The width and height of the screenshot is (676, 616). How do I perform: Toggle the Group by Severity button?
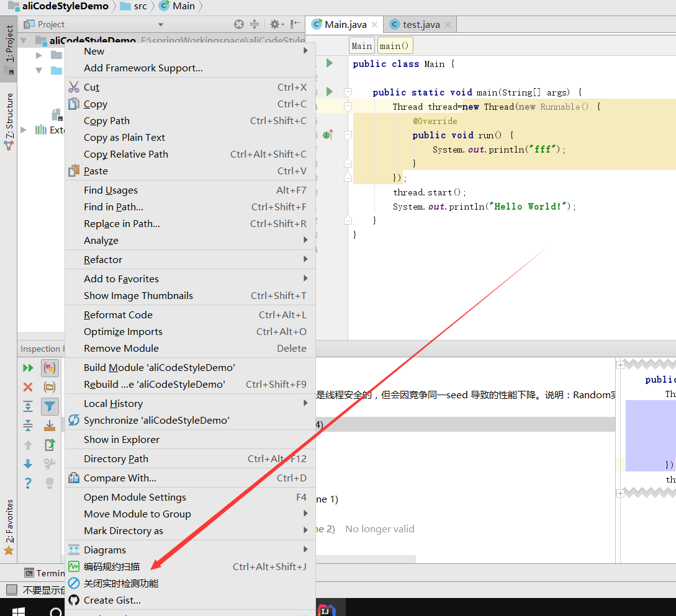pos(50,368)
